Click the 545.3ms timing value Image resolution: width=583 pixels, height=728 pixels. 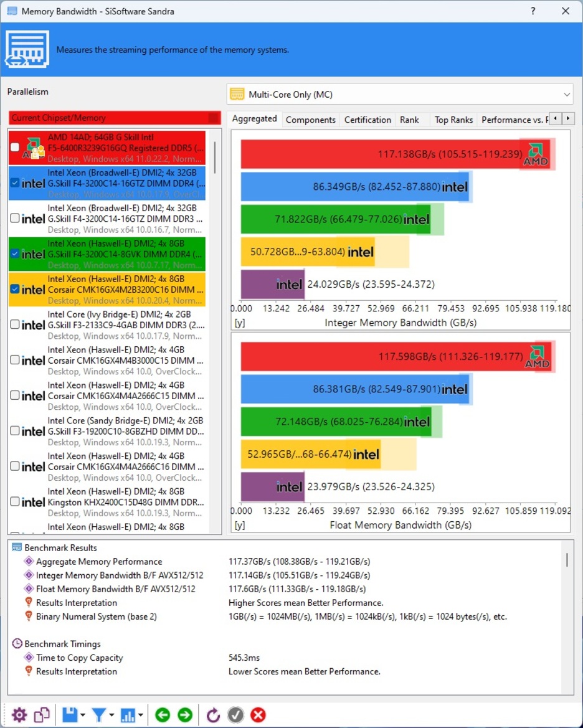click(244, 658)
